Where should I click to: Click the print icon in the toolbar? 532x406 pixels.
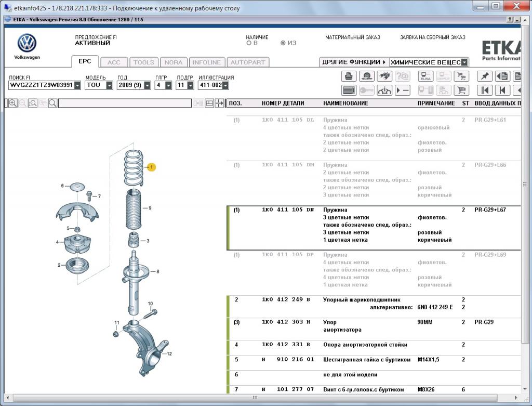pos(349,76)
